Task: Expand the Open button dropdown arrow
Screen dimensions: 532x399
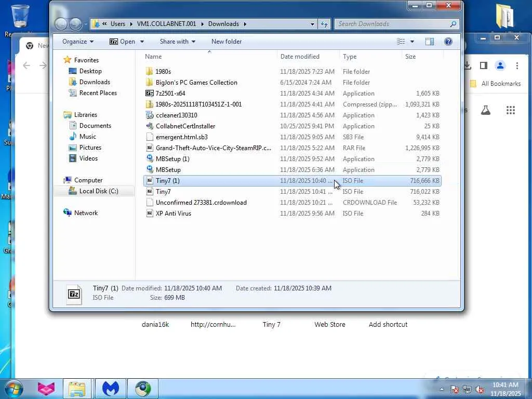Action: (x=142, y=42)
